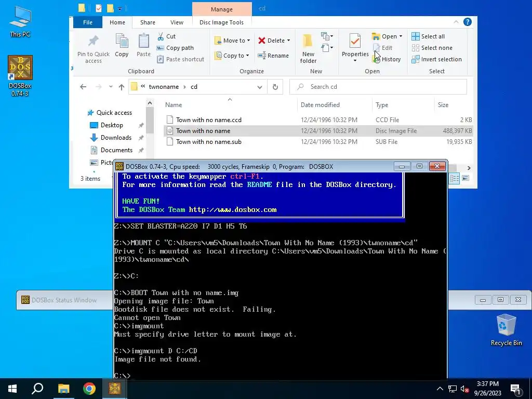The image size is (532, 399).
Task: Open the Disc Image Tools tab
Action: tap(221, 22)
